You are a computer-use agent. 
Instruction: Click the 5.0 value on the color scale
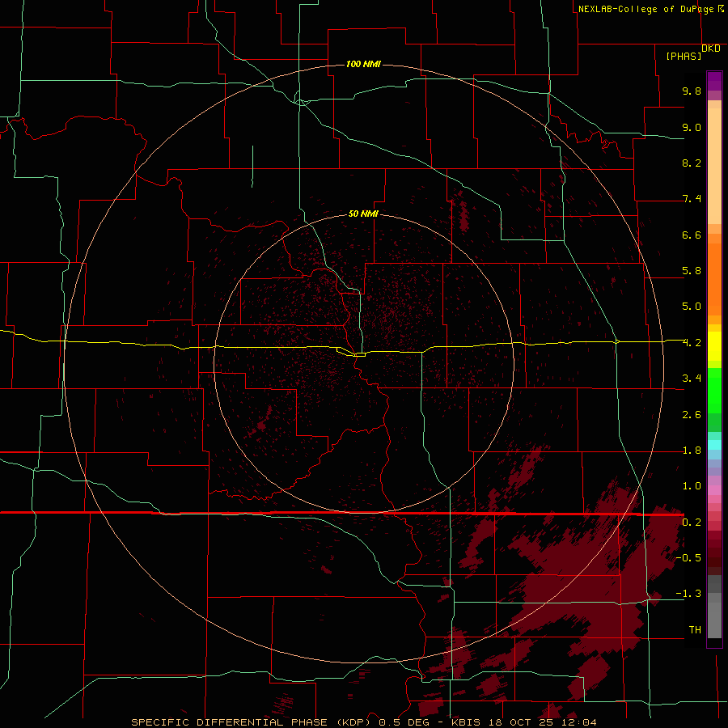[x=692, y=307]
